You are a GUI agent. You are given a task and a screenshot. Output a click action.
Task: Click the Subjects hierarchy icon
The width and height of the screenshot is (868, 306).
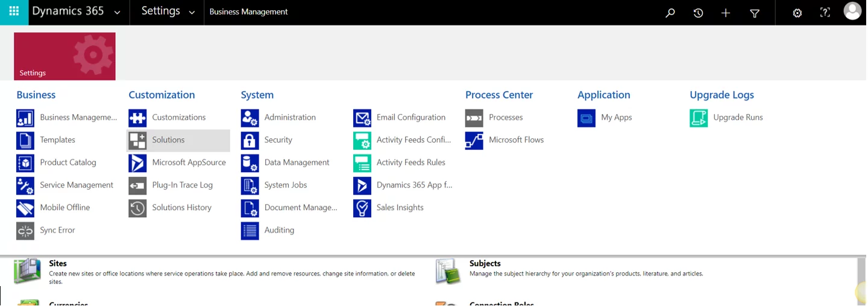447,272
